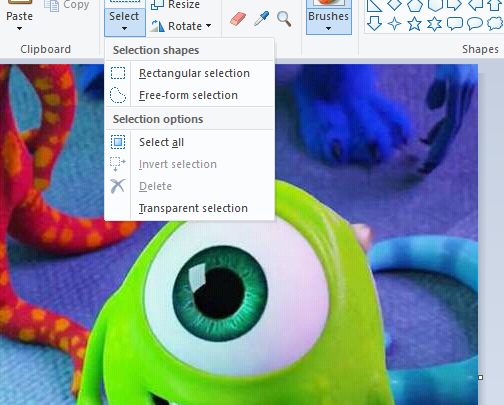Click the Selection options header text
This screenshot has width=504, height=405.
tap(158, 119)
